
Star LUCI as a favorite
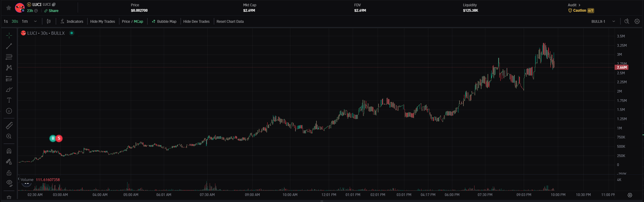(9, 8)
